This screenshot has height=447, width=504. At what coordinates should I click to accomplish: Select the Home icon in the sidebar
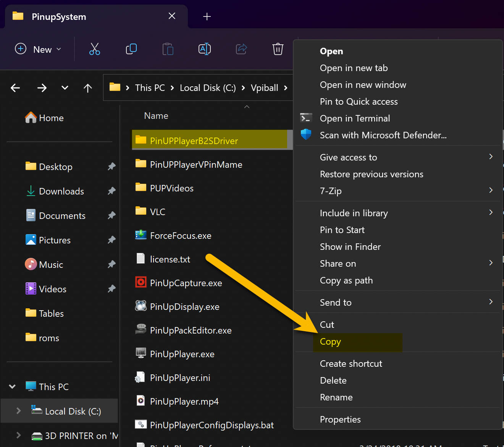(31, 117)
